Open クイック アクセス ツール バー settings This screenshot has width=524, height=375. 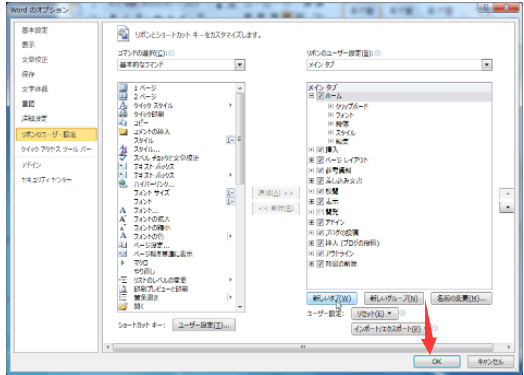tap(56, 149)
